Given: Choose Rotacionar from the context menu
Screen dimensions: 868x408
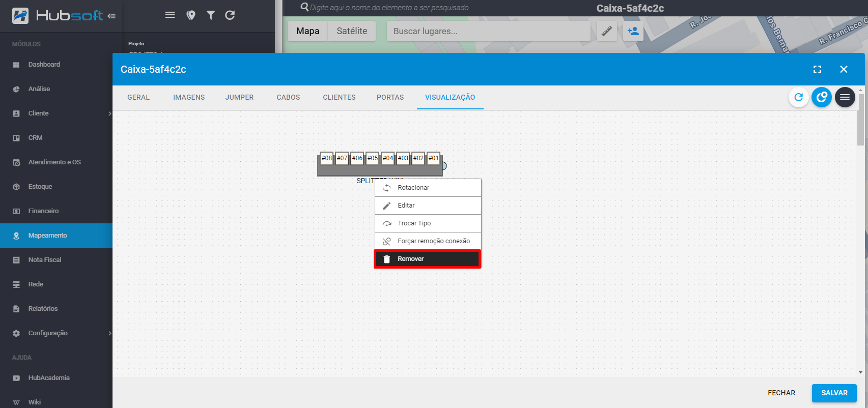Looking at the screenshot, I should [x=428, y=188].
